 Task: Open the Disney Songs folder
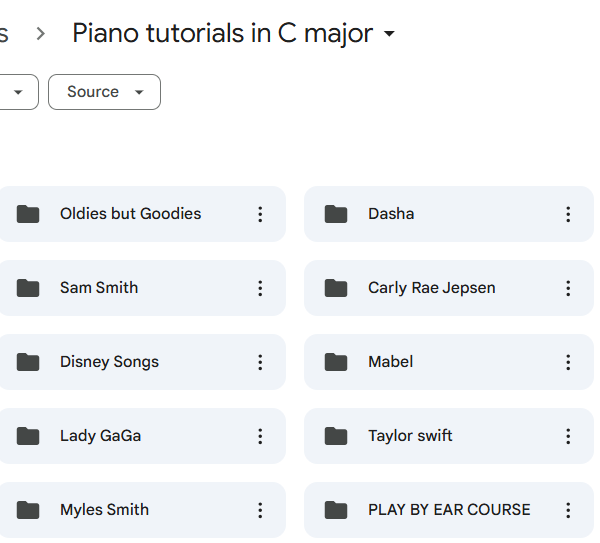coord(109,362)
